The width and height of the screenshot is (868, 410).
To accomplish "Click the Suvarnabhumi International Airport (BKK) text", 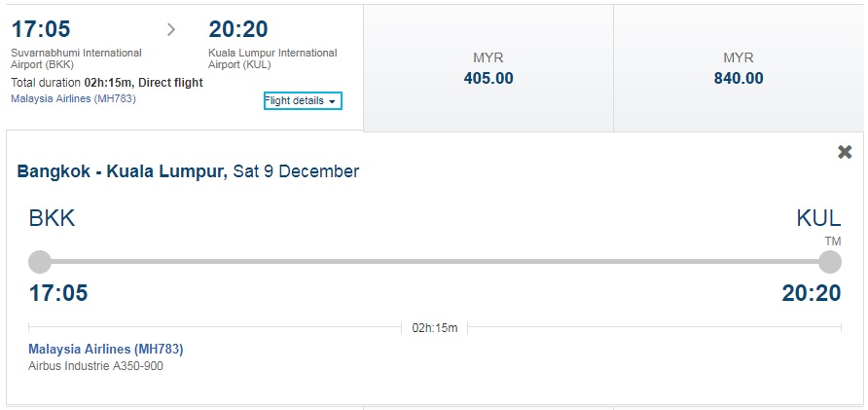I will (x=77, y=58).
